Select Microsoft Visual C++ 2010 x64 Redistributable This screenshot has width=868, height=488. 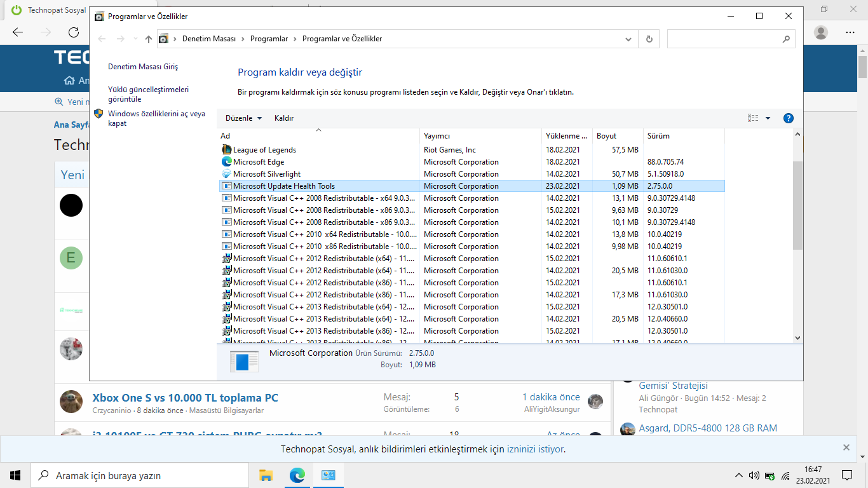[x=471, y=234]
